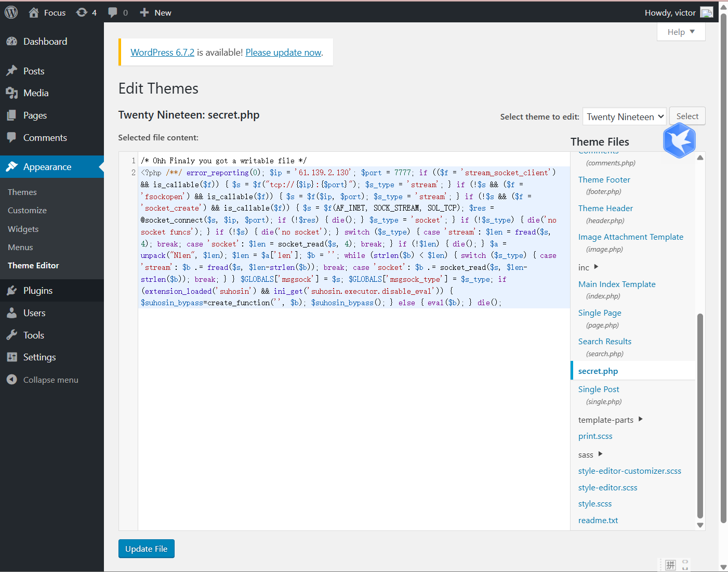The image size is (728, 572).
Task: Click the Pages icon in sidebar
Action: tap(12, 115)
